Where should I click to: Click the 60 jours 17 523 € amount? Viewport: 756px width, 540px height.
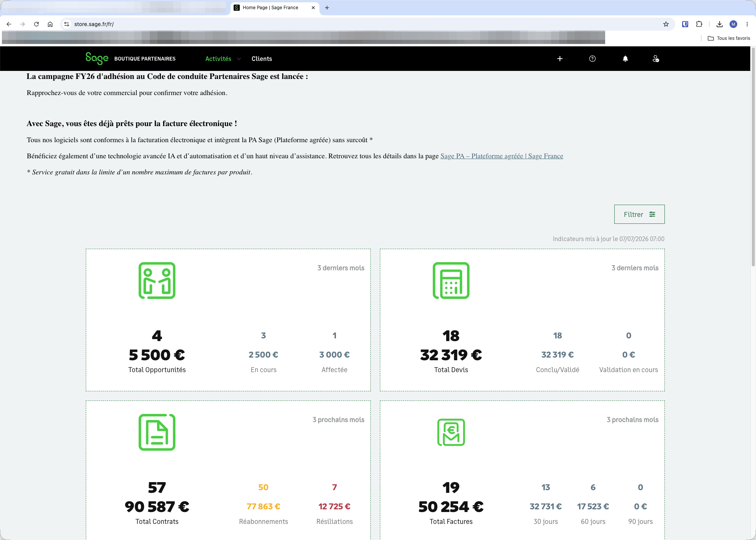(x=593, y=506)
